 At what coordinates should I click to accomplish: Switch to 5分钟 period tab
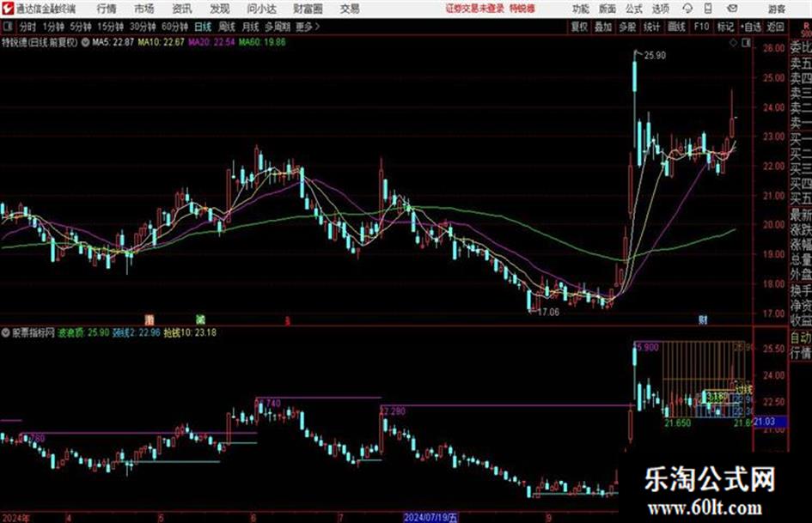pyautogui.click(x=80, y=27)
